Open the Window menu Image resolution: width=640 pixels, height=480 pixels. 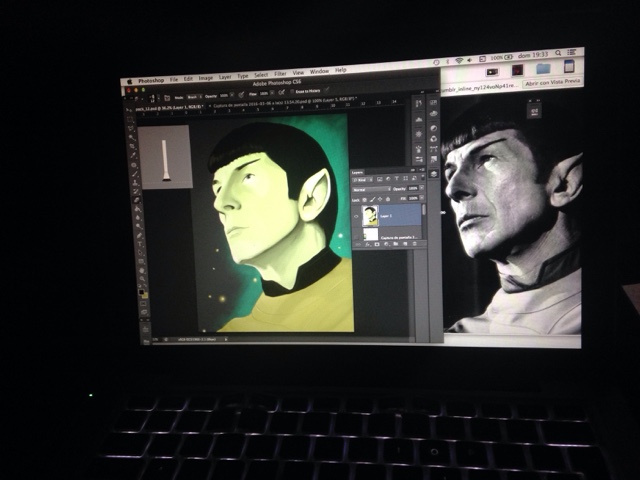coord(319,71)
